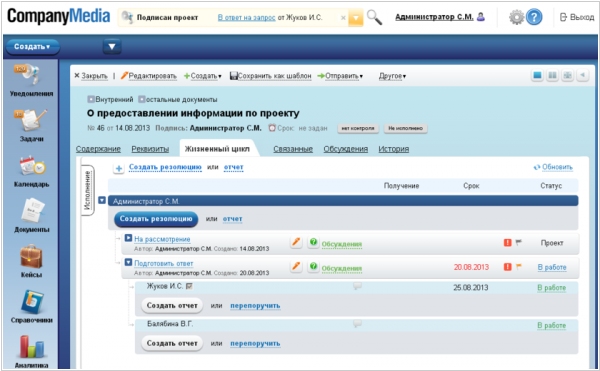Toggle the checkbox next to Жуков И.С.
Image resolution: width=600 pixels, height=371 pixels.
189,286
